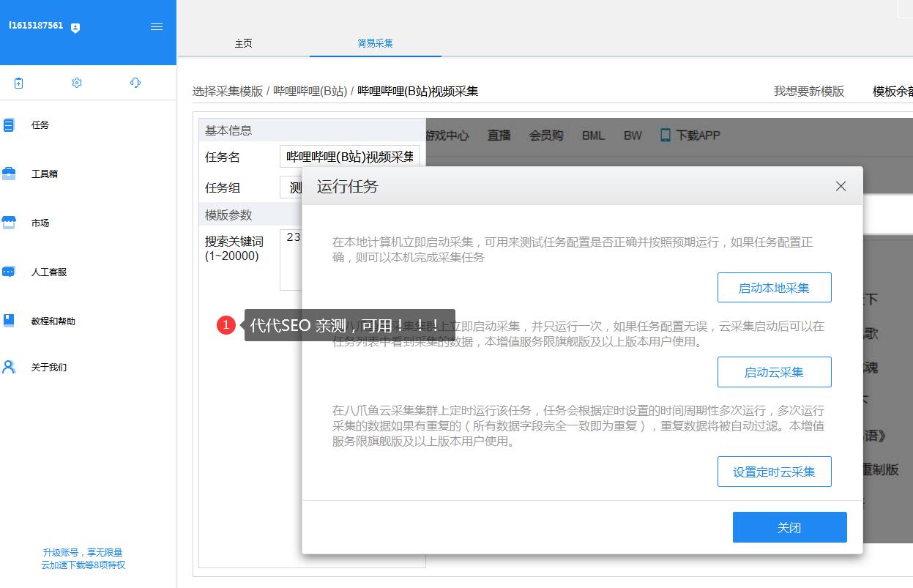Viewport: 913px width, 588px height.
Task: Click the 关于我们 person icon
Action: pos(9,367)
